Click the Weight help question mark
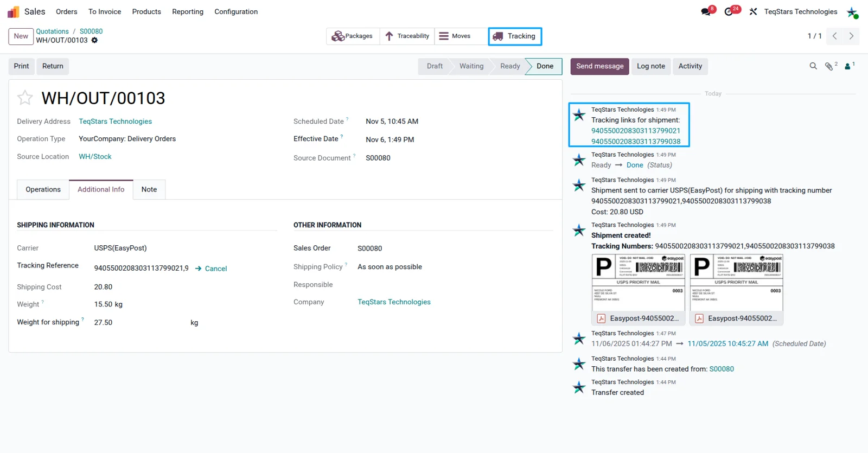 pyautogui.click(x=42, y=302)
